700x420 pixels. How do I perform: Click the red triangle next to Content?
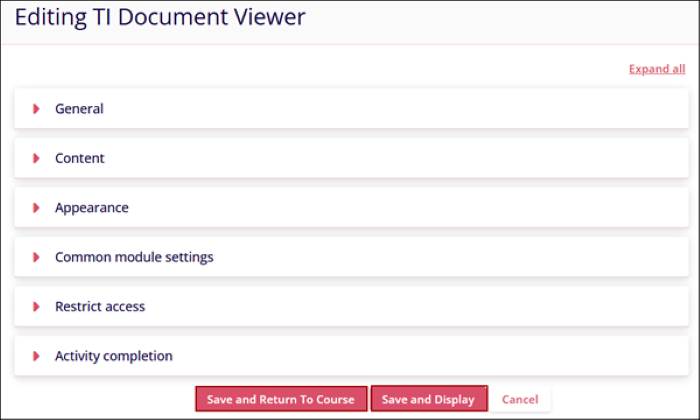tap(37, 158)
